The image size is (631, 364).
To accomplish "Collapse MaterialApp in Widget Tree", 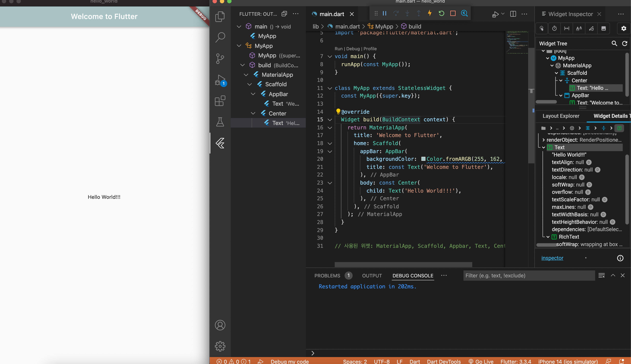I will pos(552,66).
